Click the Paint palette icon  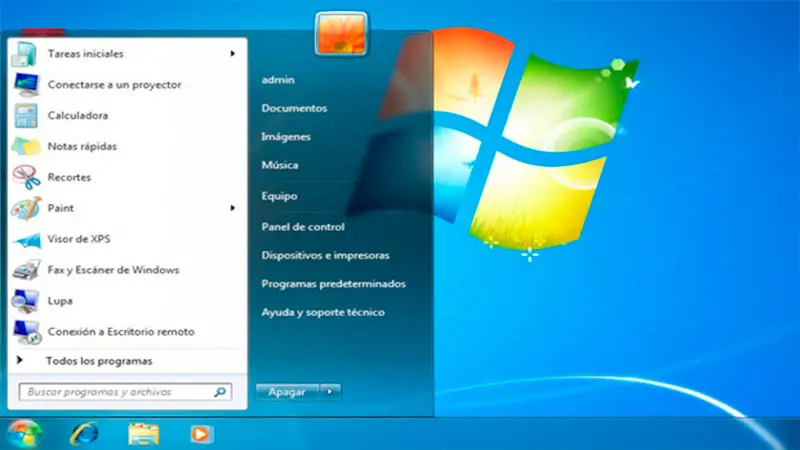pos(26,208)
